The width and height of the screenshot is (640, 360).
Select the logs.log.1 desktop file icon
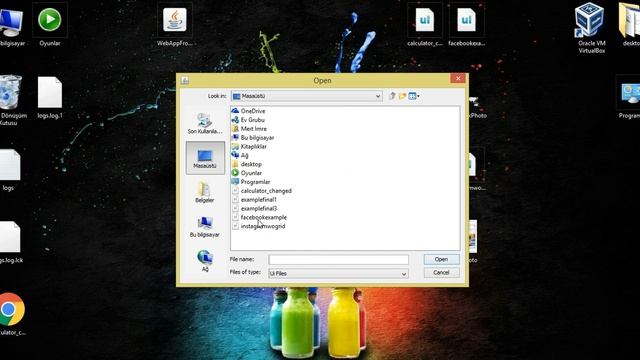coord(50,98)
